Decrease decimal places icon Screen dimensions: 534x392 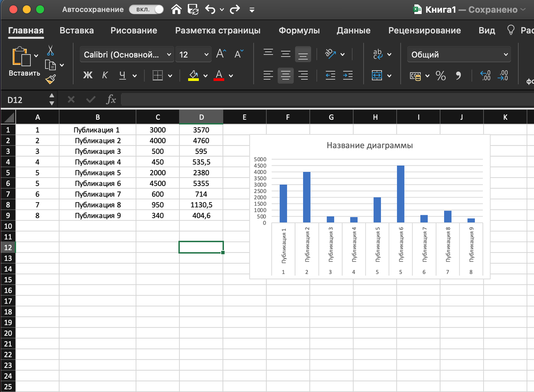pyautogui.click(x=503, y=75)
